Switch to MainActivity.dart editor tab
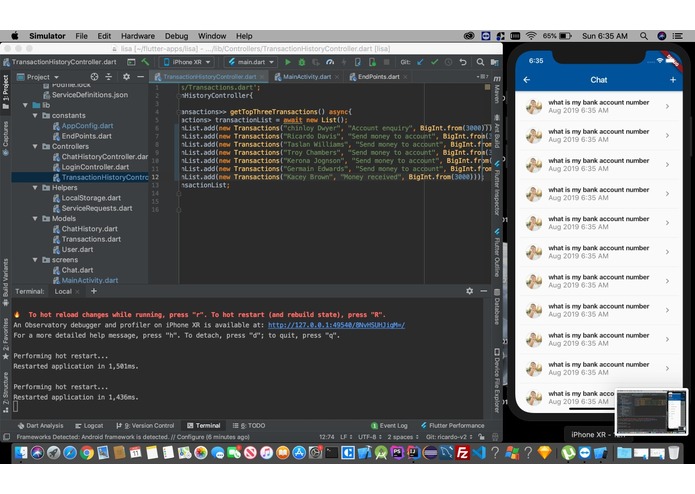This screenshot has width=695, height=494. coord(307,77)
